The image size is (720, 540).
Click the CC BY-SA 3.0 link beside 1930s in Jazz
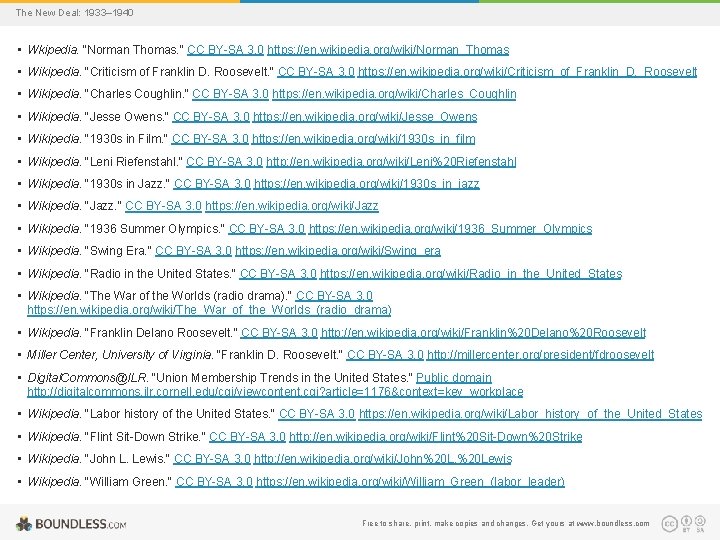[212, 184]
